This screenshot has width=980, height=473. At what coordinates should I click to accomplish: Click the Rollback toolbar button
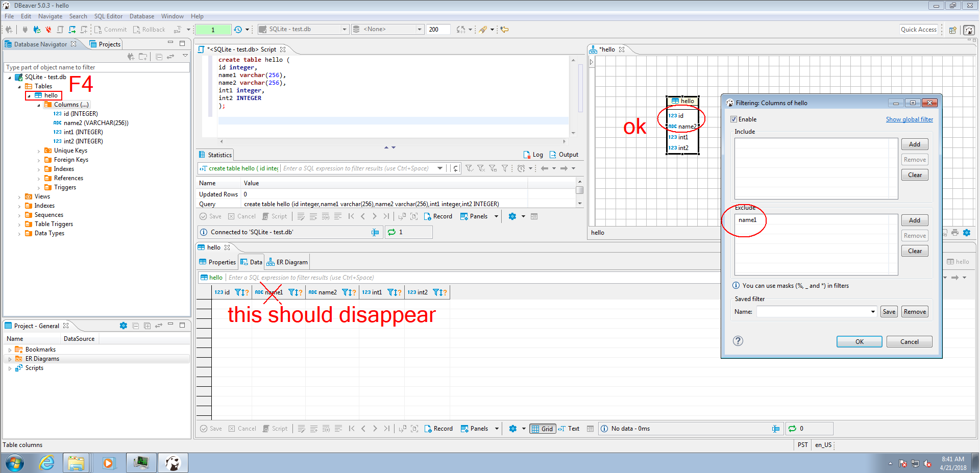coord(149,30)
